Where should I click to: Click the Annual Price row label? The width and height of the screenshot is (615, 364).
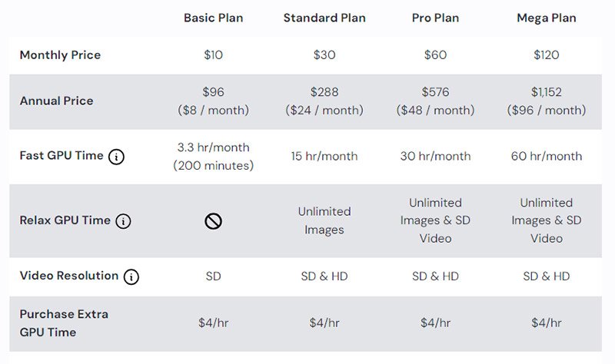(56, 101)
